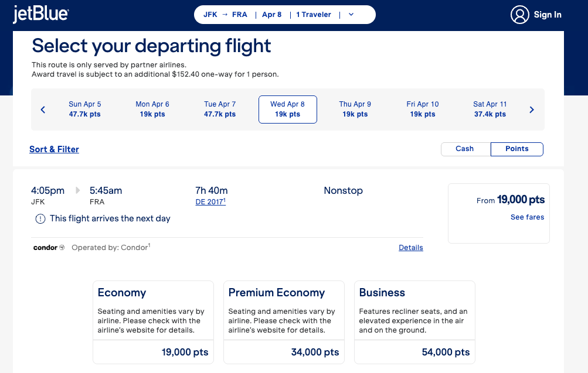Screen dimensions: 588x373
Task: Click the left arrow in the date carousel
Action: (42, 109)
